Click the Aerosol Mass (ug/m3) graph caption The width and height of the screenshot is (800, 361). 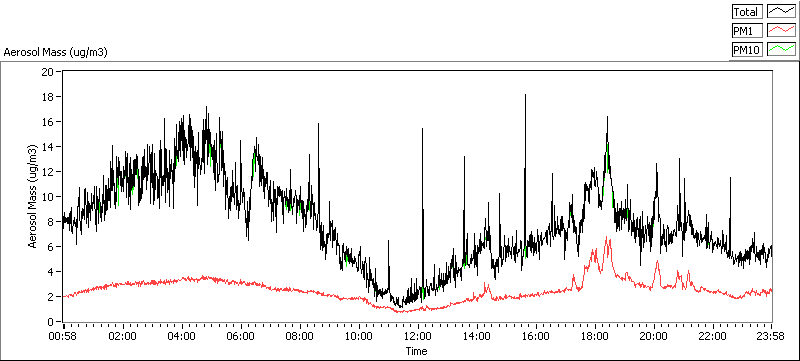pos(55,52)
